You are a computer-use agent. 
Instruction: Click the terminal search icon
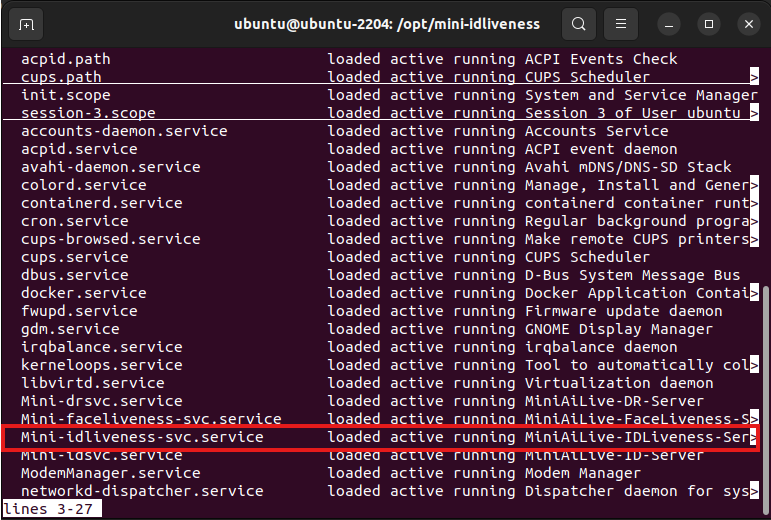click(x=578, y=23)
